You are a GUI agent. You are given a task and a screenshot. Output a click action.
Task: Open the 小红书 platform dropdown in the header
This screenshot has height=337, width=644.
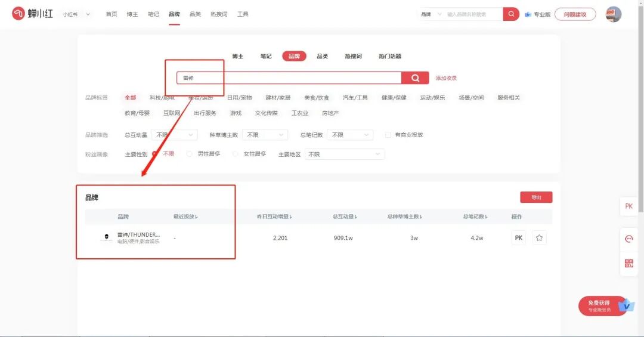coord(76,14)
